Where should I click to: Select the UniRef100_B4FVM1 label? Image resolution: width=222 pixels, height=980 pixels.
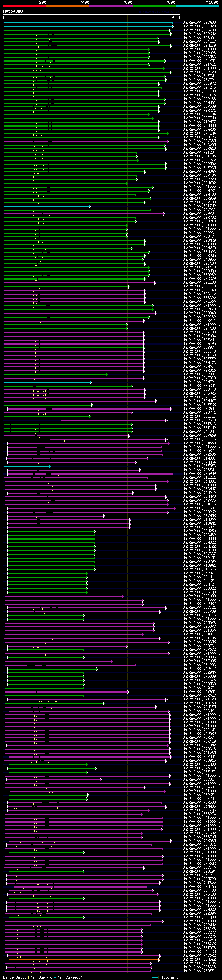199,60
